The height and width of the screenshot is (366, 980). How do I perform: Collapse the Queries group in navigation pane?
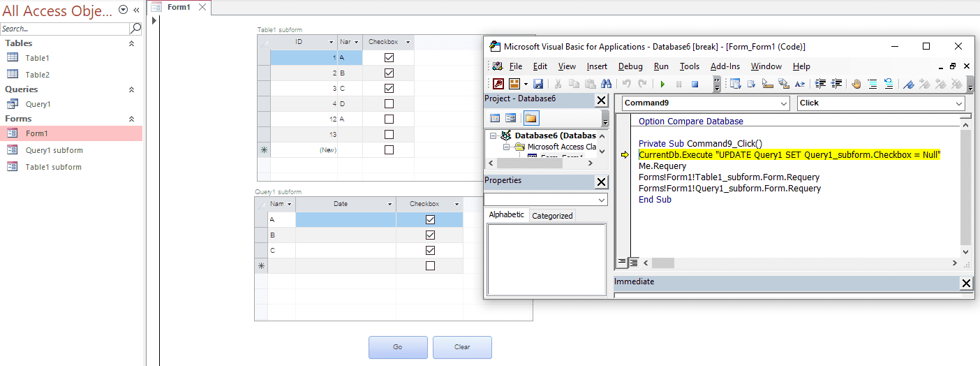(x=131, y=89)
